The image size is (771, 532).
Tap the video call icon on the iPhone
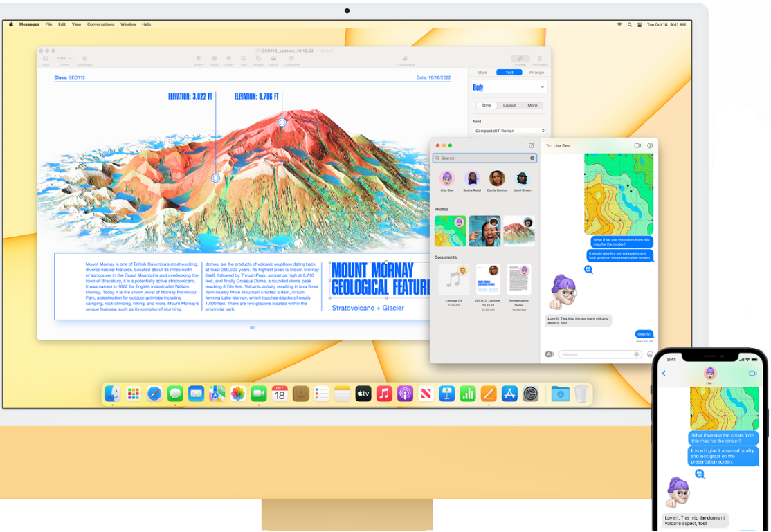click(x=752, y=373)
